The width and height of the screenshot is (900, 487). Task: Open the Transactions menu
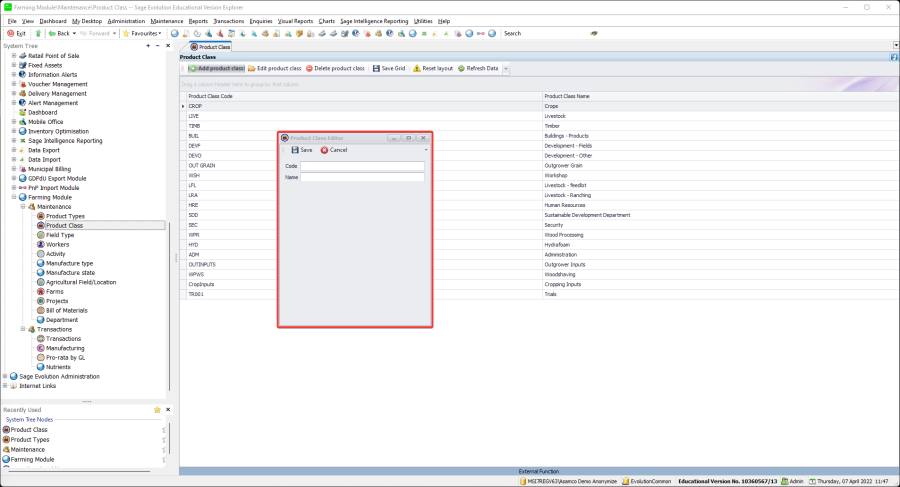228,20
